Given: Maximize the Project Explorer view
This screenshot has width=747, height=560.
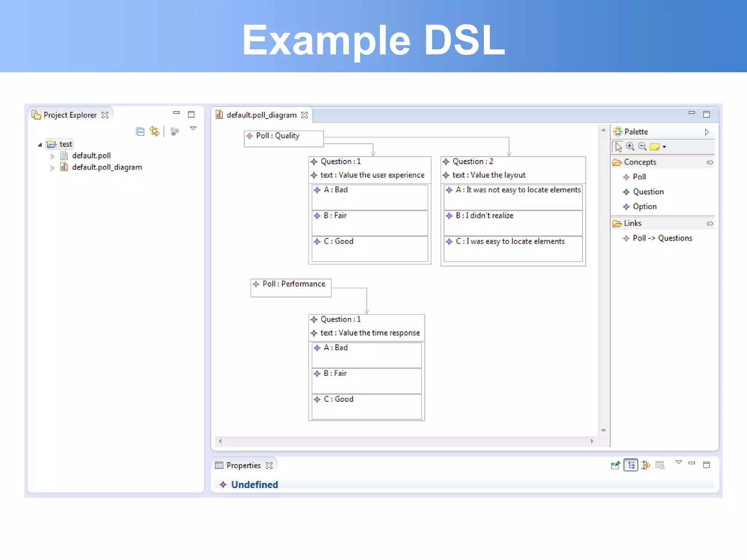Looking at the screenshot, I should point(191,114).
